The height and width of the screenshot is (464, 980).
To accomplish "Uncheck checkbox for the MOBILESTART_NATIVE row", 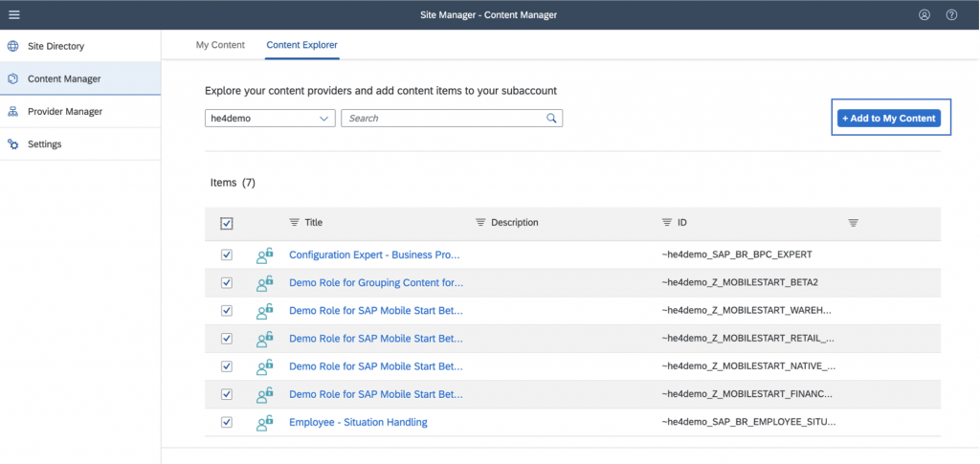I will 227,366.
